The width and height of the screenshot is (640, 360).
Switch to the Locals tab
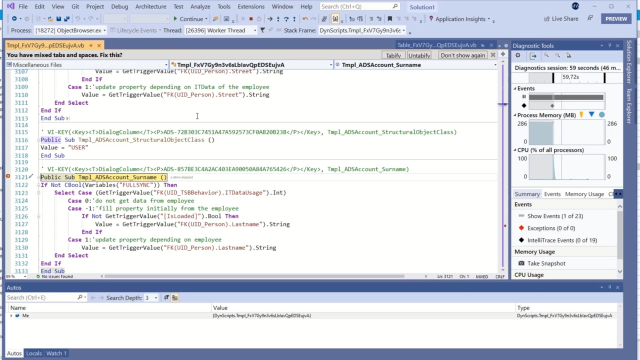point(34,353)
